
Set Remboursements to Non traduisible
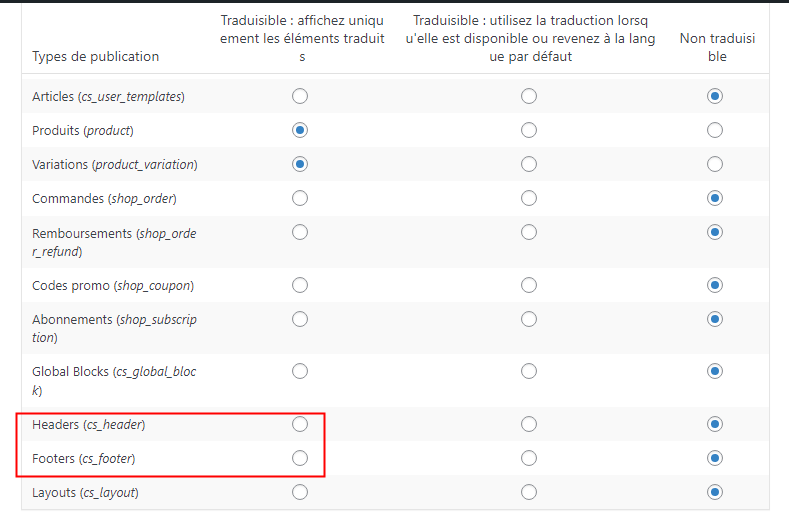coord(715,232)
